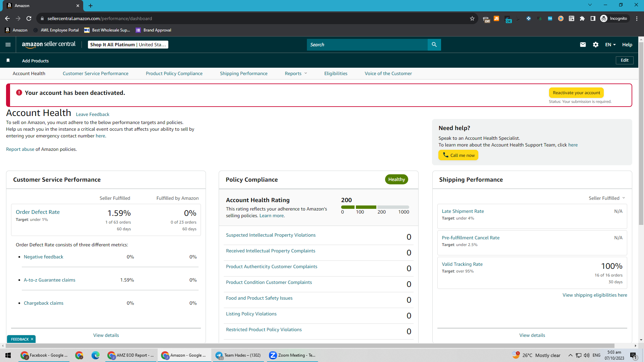Screen dimensions: 644x362
Task: Click Reactivate your account button
Action: (576, 93)
